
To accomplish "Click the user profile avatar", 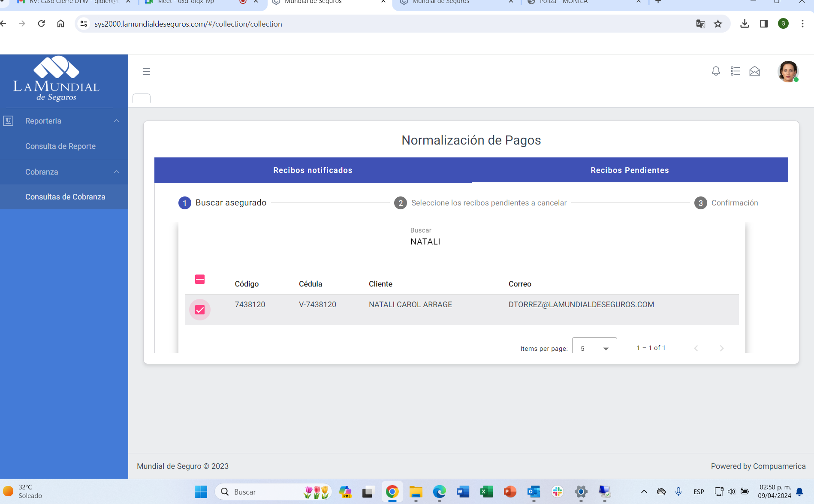I will tap(787, 71).
